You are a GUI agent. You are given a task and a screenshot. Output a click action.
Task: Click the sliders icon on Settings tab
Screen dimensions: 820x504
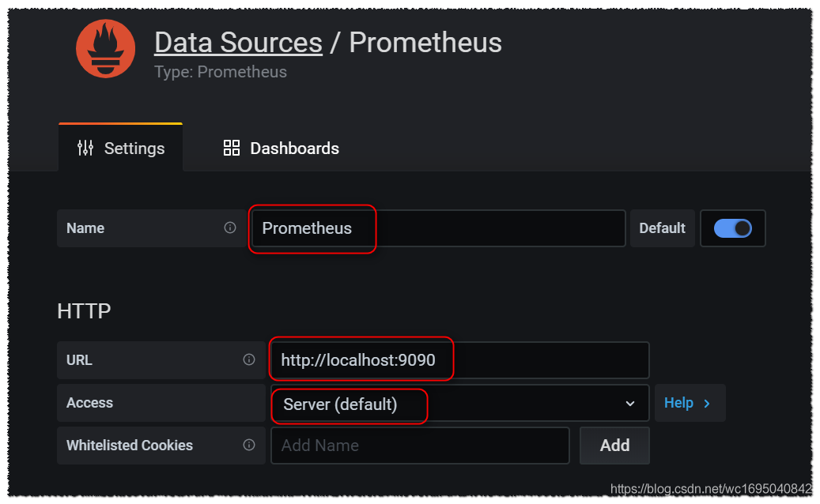click(x=85, y=148)
